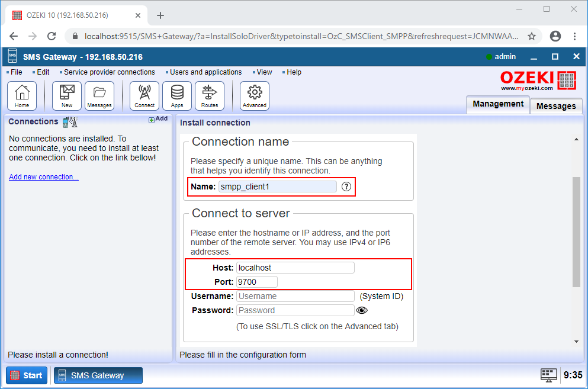Click the Add new connection link
This screenshot has height=389, width=588.
[43, 176]
